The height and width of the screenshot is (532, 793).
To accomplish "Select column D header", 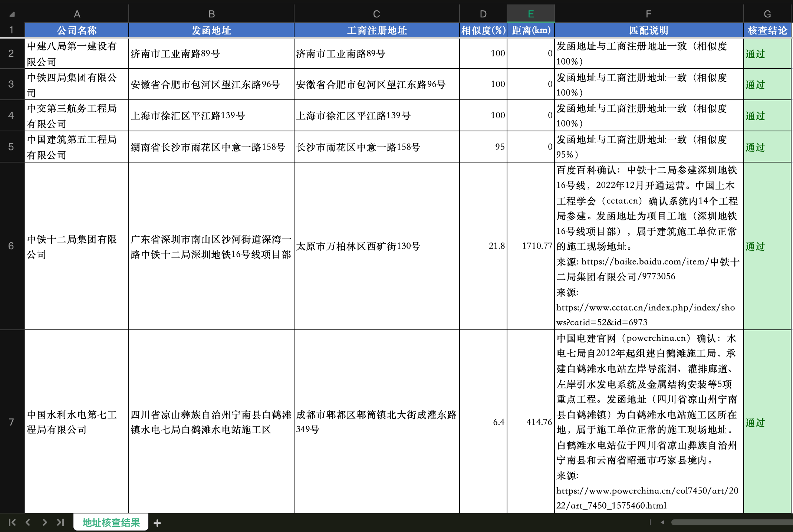I will click(x=483, y=14).
